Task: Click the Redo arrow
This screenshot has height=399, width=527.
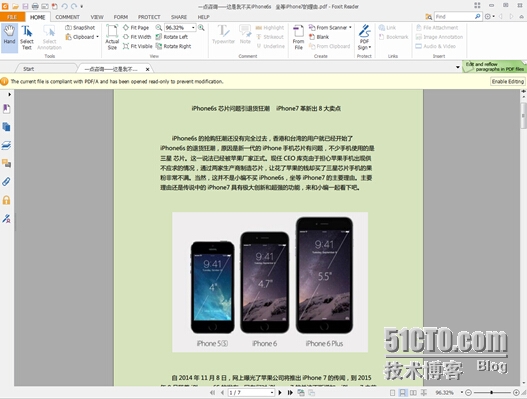Action: pos(74,6)
